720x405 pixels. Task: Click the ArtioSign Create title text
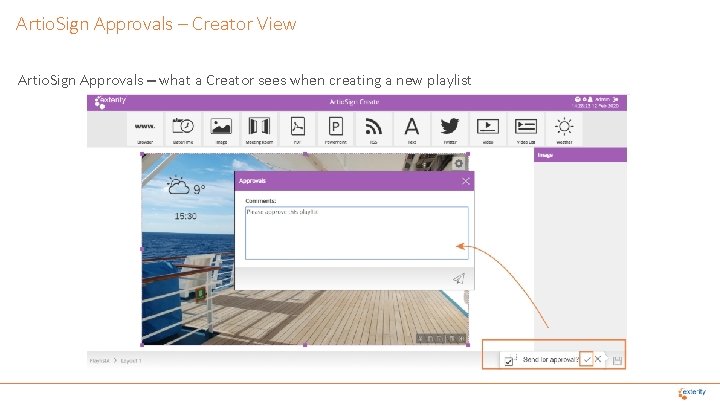tap(354, 102)
